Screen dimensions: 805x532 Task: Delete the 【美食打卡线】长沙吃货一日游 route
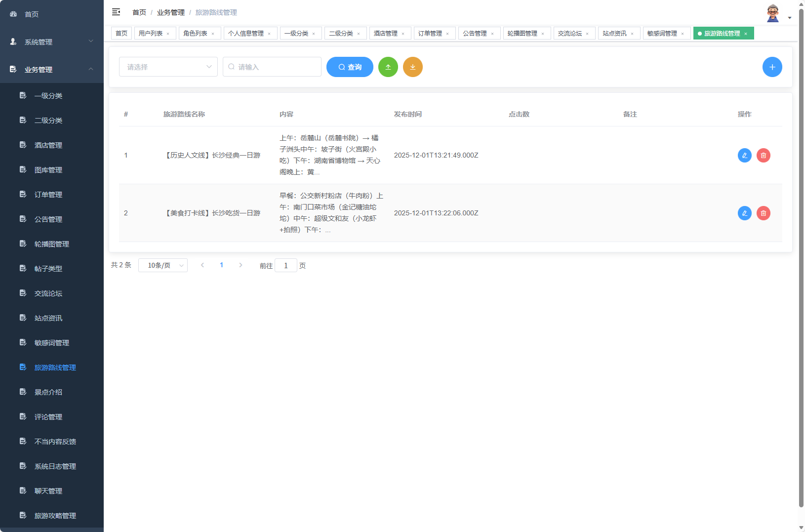(x=764, y=213)
